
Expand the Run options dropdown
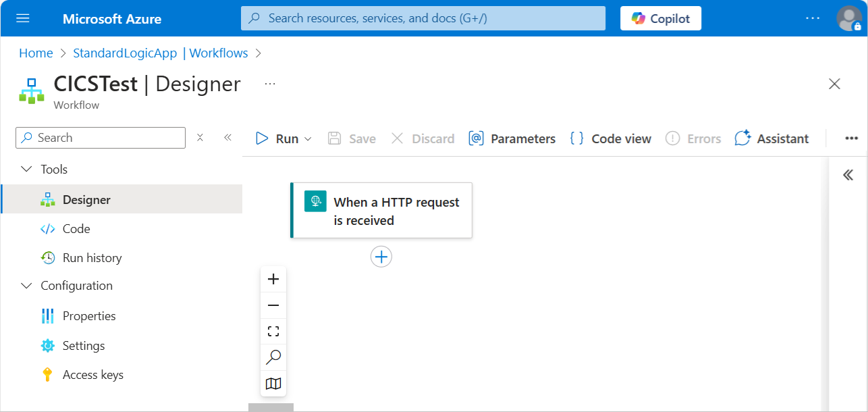[x=308, y=138]
